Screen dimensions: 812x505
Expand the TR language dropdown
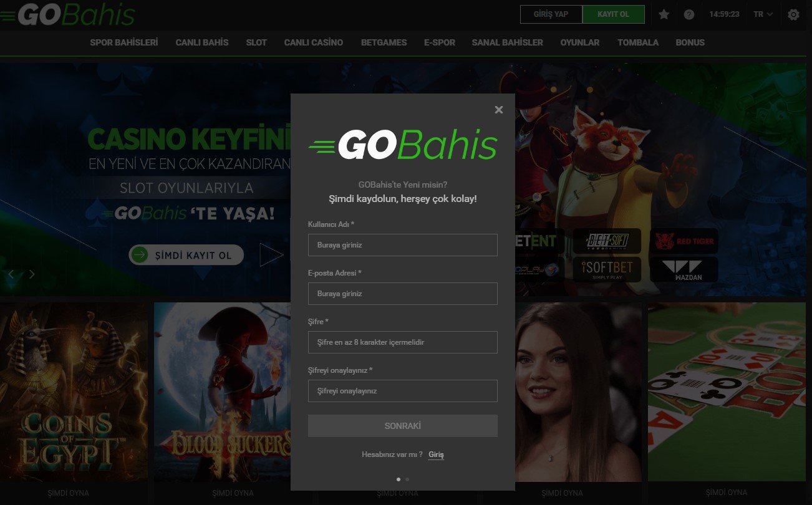point(763,14)
